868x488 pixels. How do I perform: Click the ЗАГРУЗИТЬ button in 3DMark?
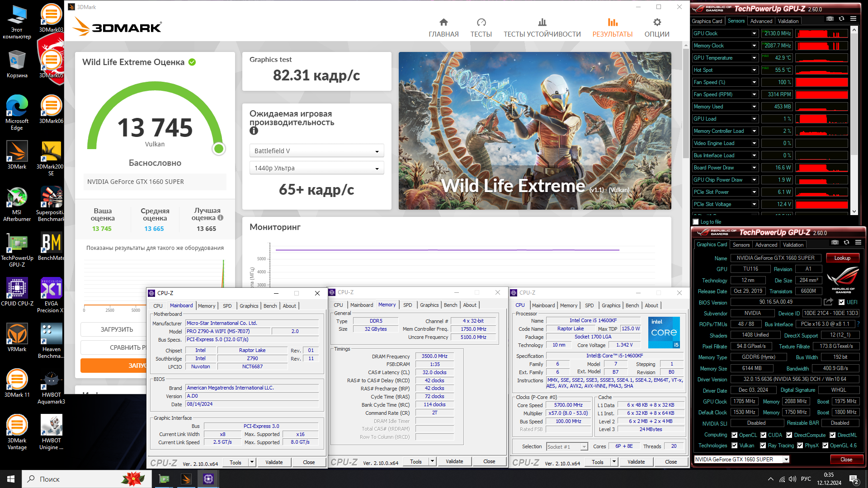coord(117,329)
